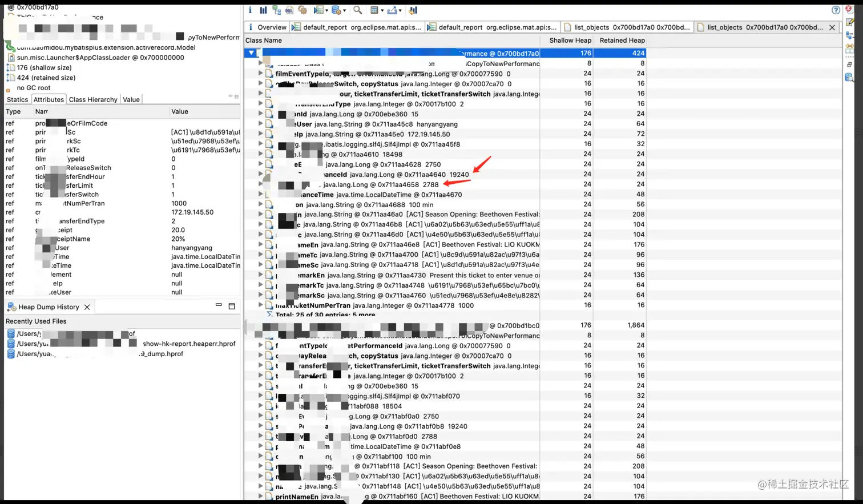Switch to the Attributes tab

click(49, 99)
